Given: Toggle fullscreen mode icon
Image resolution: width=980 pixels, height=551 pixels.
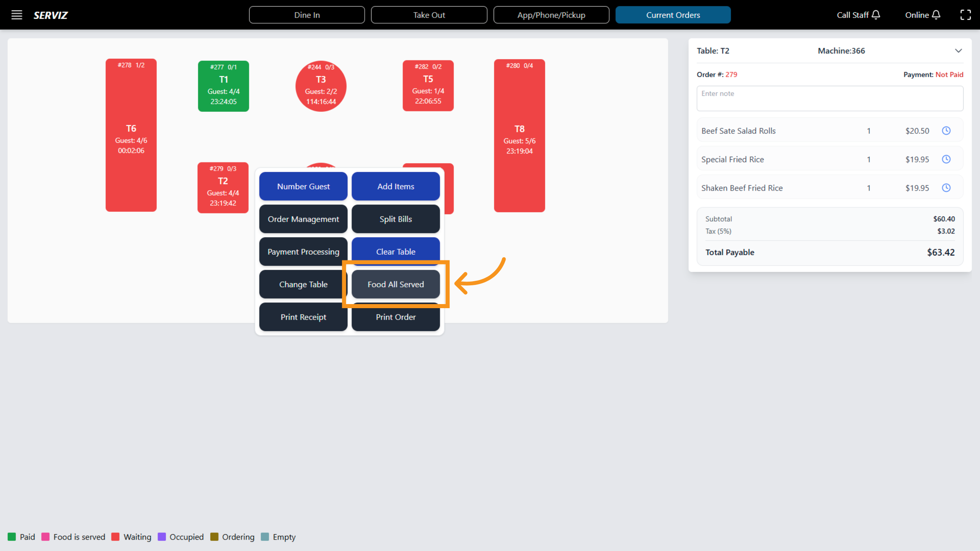Looking at the screenshot, I should click(965, 15).
